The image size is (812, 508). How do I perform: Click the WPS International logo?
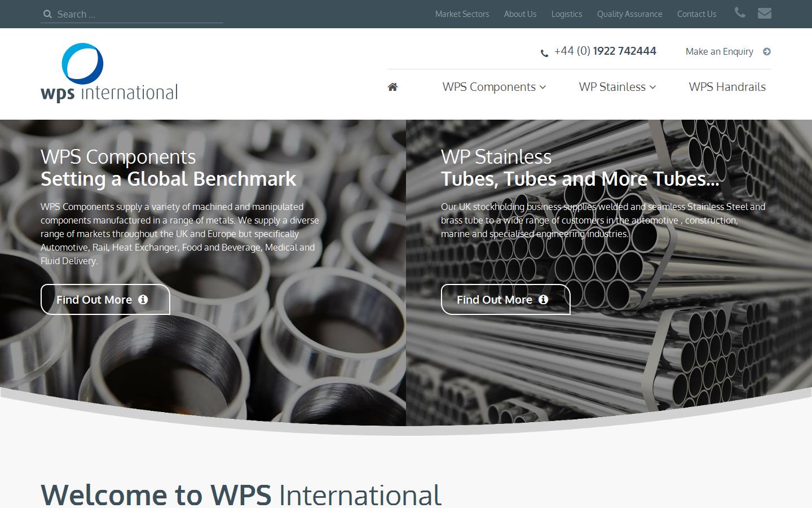(109, 73)
